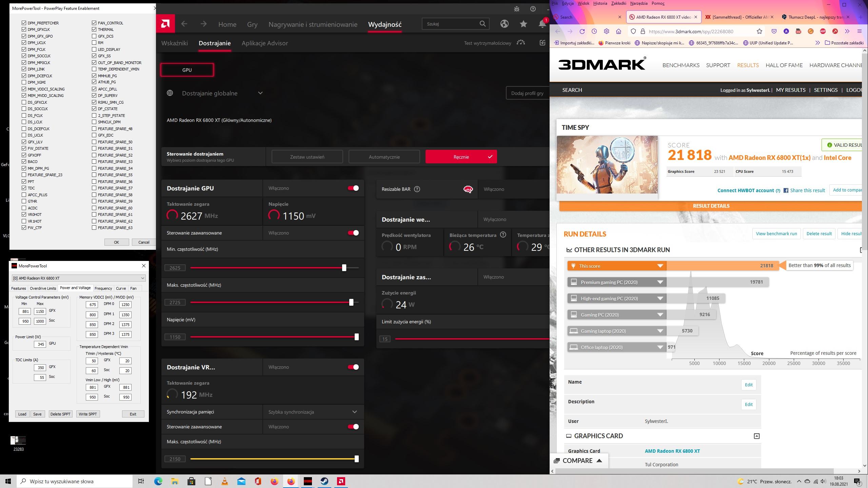Click Min. częstotliwość slider handle
868x488 pixels.
coord(344,268)
